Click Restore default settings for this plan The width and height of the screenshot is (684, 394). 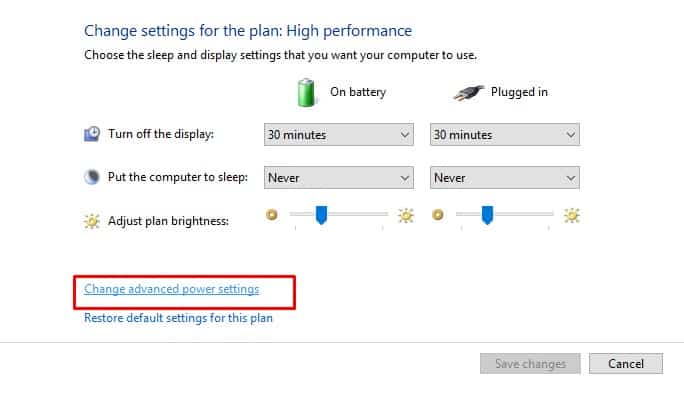[x=178, y=318]
